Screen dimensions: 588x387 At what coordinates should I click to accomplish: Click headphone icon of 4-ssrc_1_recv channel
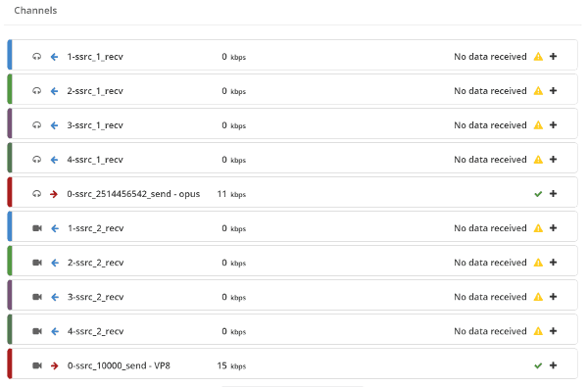[36, 160]
